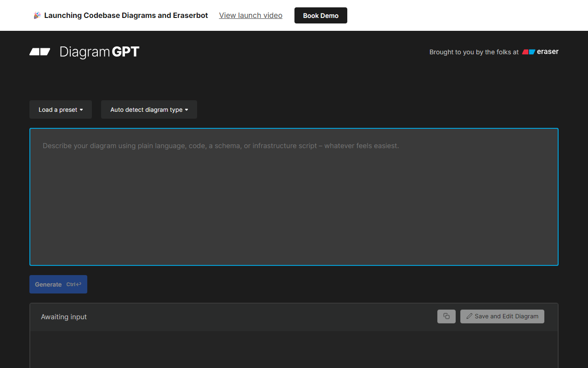This screenshot has width=588, height=368.
Task: Click the DiagramGPT title text
Action: [x=99, y=52]
